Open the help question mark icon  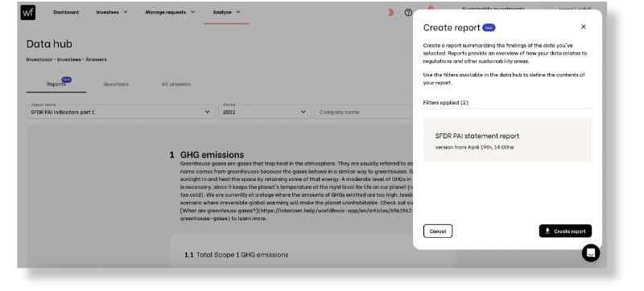408,13
